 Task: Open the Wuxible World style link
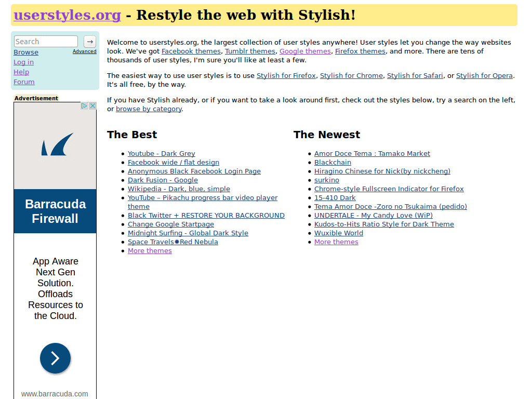tap(339, 233)
